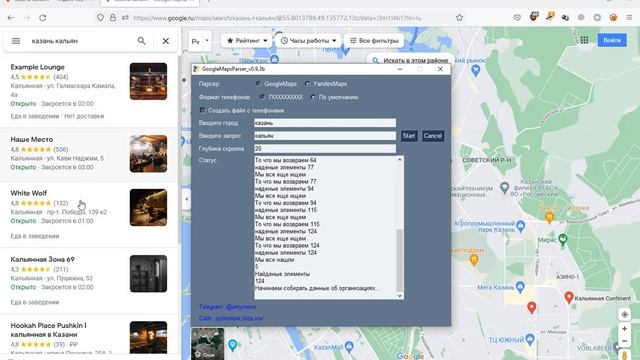This screenshot has width=640, height=360.
Task: Reload the page with the refresh icon
Action: tap(42, 18)
